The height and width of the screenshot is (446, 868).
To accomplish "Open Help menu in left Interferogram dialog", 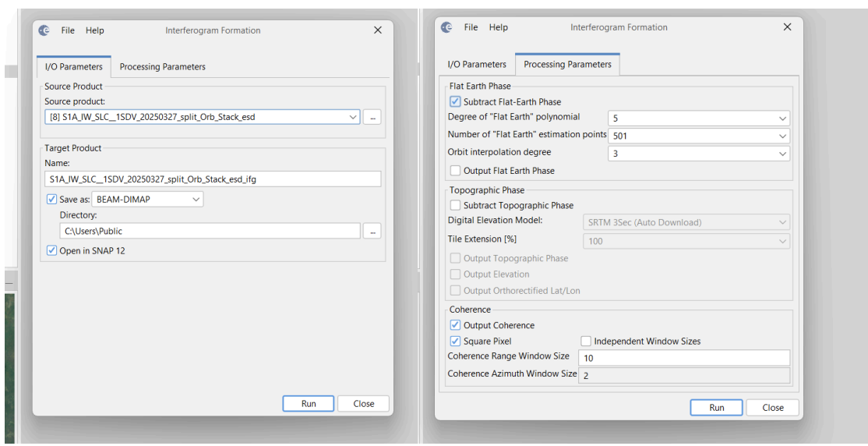I will [x=94, y=30].
